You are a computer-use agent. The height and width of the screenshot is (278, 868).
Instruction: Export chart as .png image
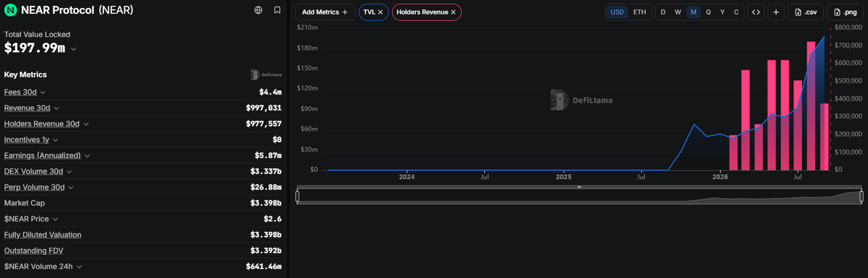pos(845,12)
